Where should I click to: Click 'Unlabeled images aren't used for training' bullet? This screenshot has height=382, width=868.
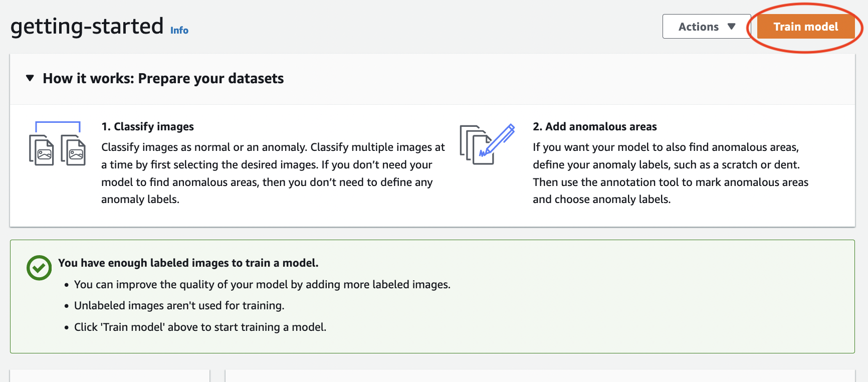(x=179, y=306)
